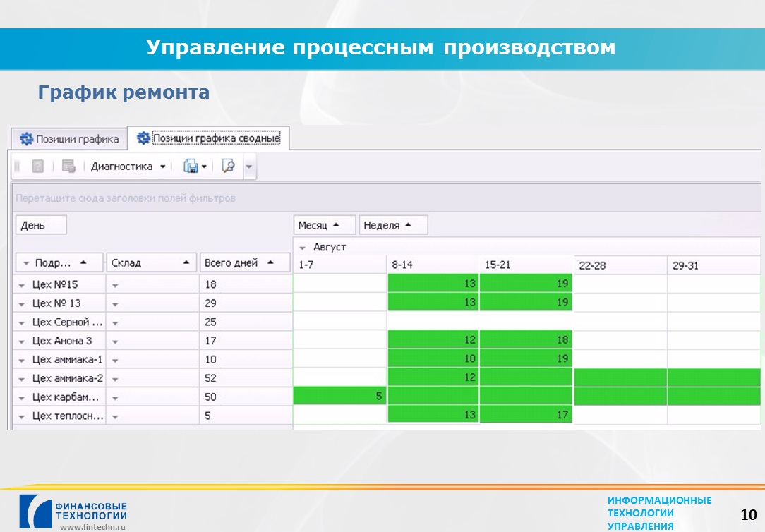Select the 15-21 week column header
Screen dimensions: 765x532
tap(526, 265)
